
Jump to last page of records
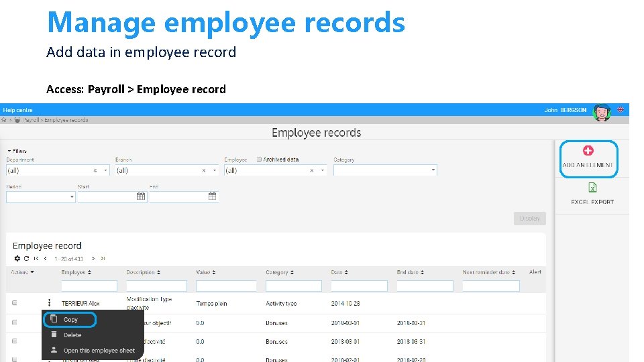tap(103, 258)
